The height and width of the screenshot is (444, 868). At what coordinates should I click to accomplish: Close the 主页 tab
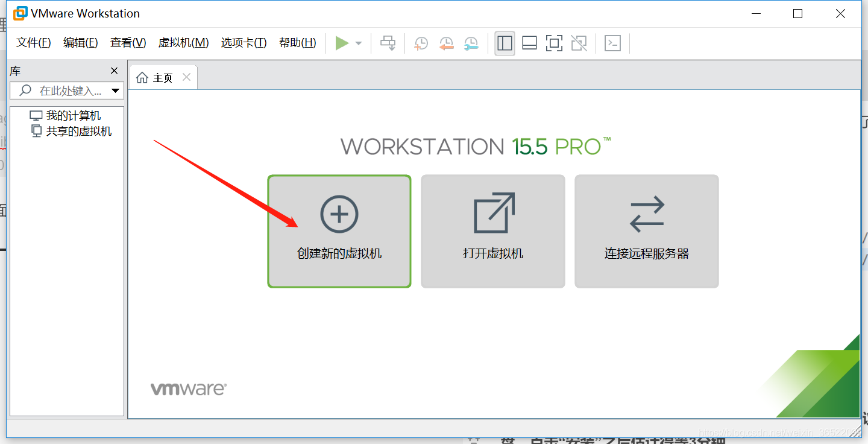tap(186, 77)
